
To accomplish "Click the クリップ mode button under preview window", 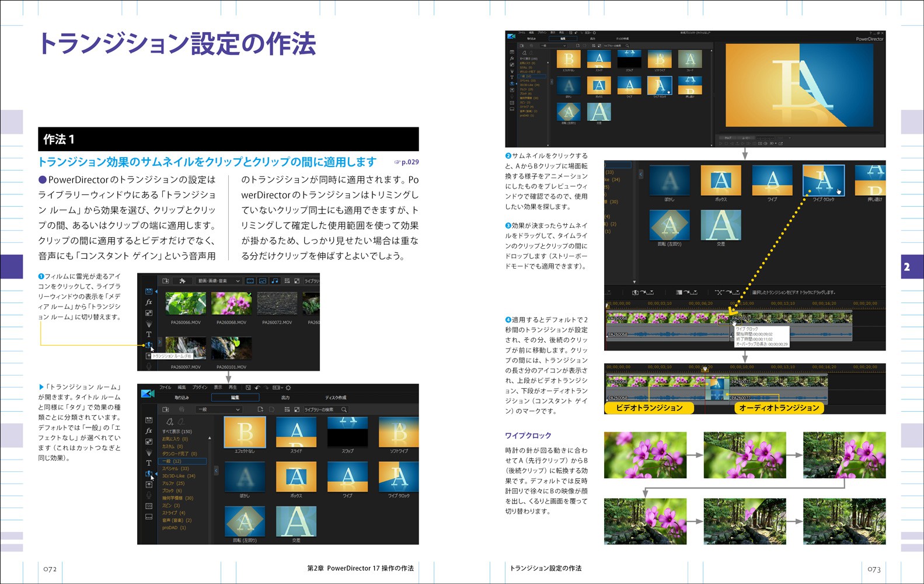I will 728,138.
